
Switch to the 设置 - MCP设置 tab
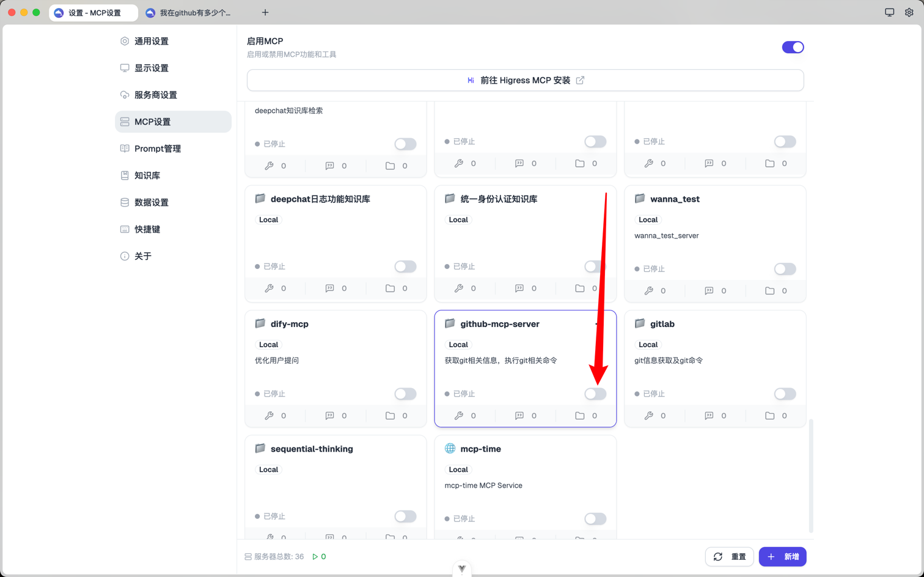pyautogui.click(x=94, y=13)
